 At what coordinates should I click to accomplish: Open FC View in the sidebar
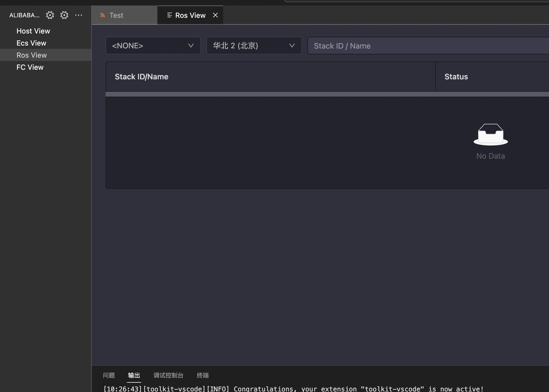[46, 67]
